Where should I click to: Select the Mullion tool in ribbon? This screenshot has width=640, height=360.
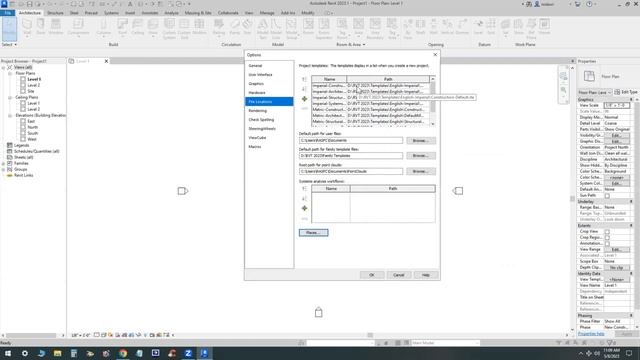199,27
